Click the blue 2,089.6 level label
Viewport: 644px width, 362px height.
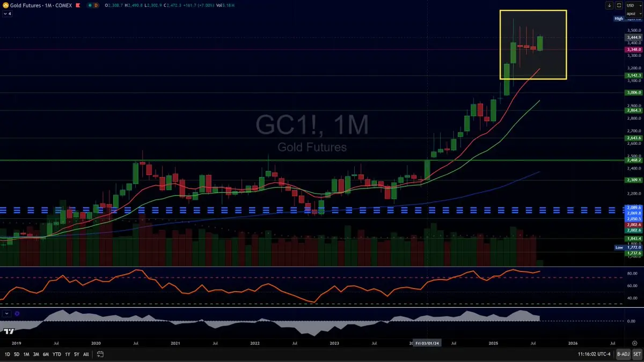[x=634, y=208]
